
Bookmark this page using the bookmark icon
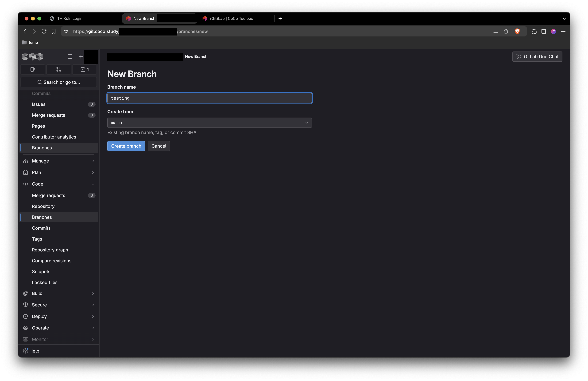54,31
